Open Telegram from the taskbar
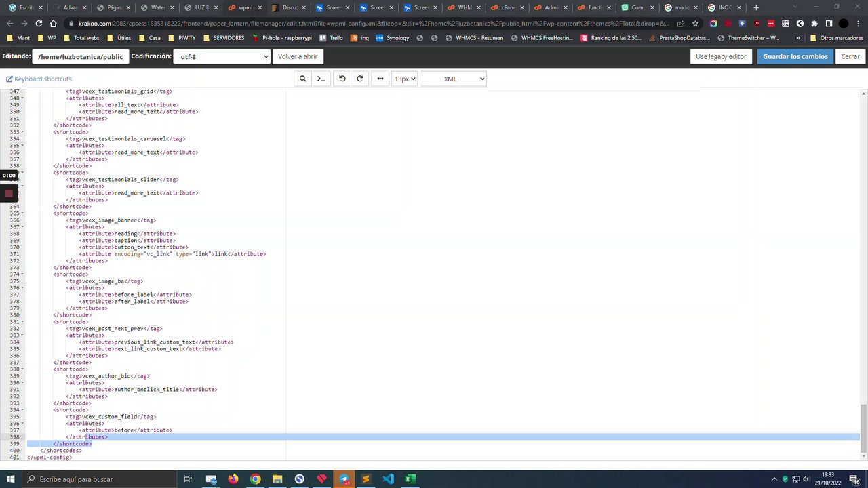The height and width of the screenshot is (488, 868). pos(344,479)
